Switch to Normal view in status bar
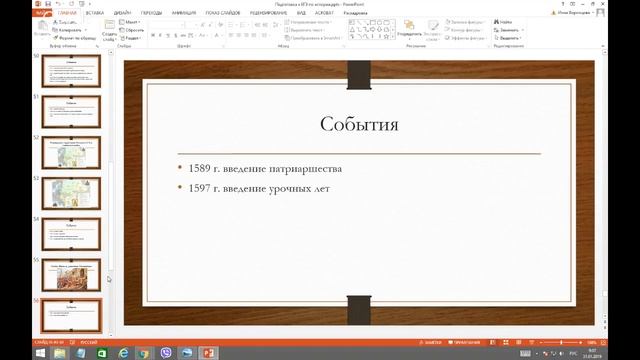This screenshot has height=360, width=640. coord(493,342)
